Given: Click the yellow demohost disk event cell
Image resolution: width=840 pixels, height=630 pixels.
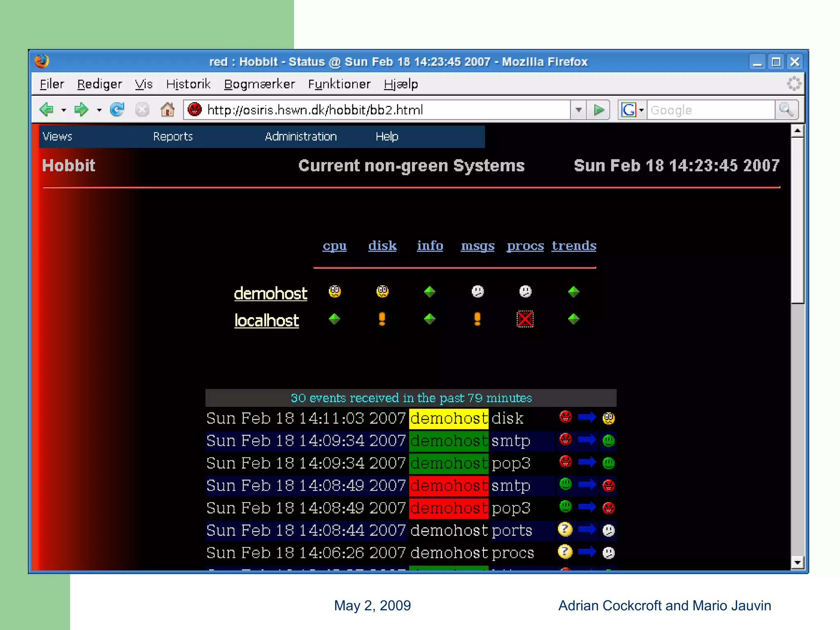Looking at the screenshot, I should click(449, 418).
